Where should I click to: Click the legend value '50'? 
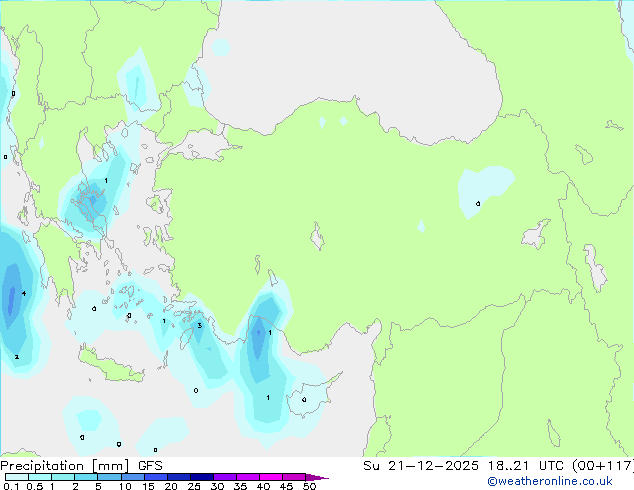[x=309, y=486]
